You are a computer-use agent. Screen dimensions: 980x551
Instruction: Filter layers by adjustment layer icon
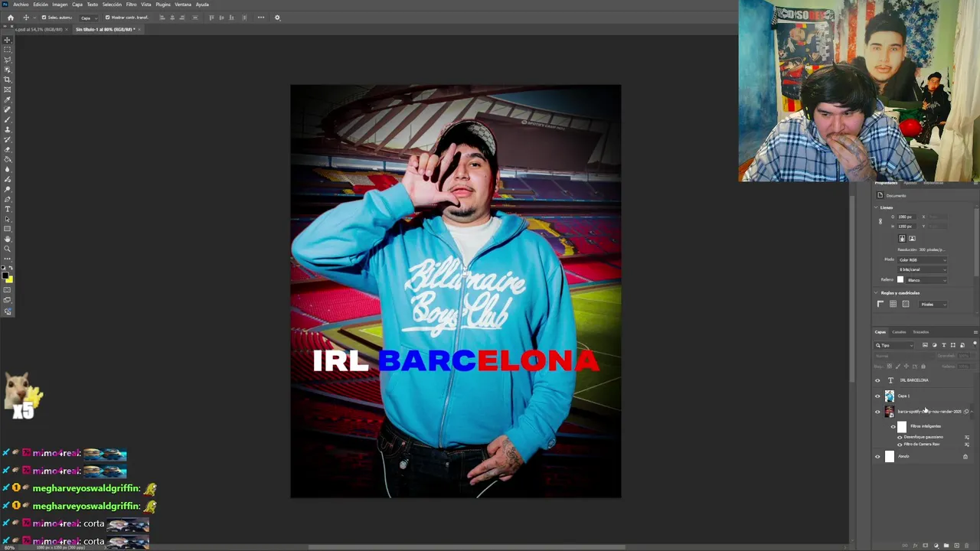coord(934,345)
